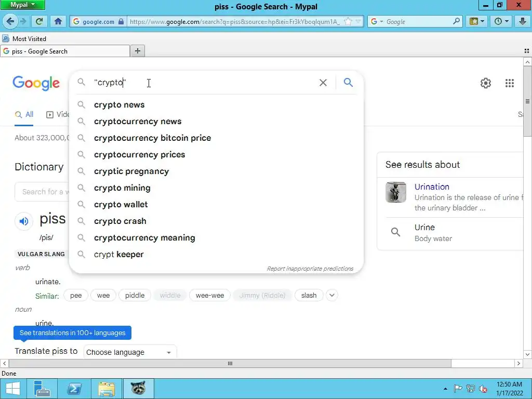Viewport: 532px width, 399px height.
Task: Choose suggestion crypto news
Action: (x=216, y=105)
